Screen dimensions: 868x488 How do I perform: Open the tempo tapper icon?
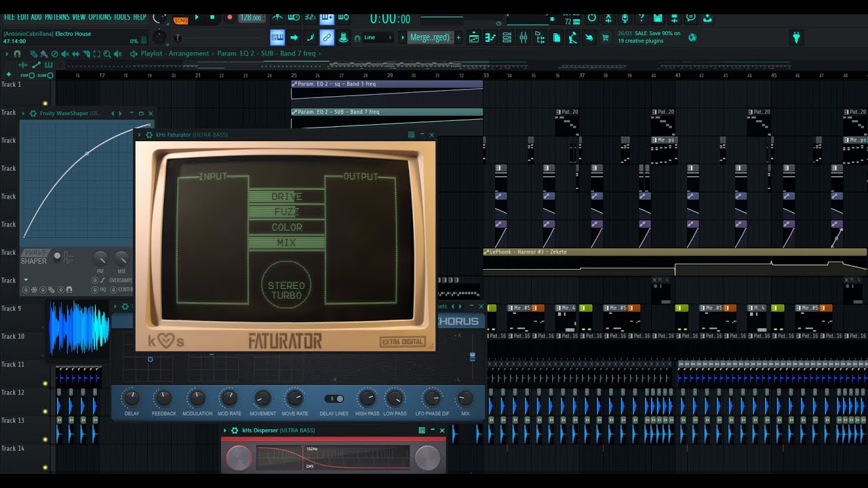573,38
